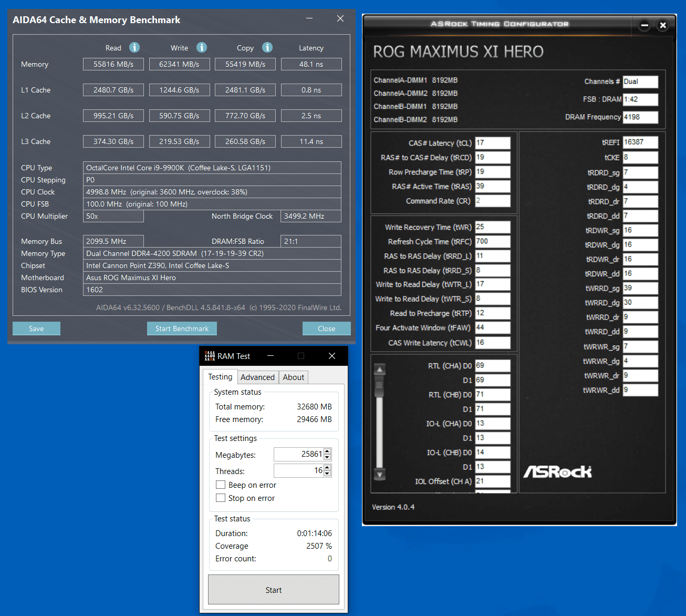
Task: Click the Save button in AIDA64
Action: (36, 328)
